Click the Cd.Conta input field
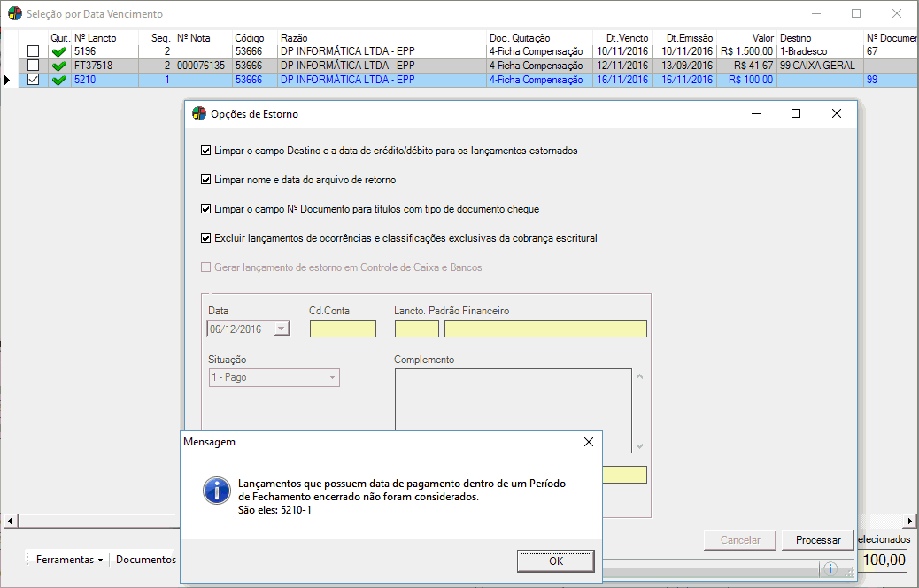This screenshot has height=588, width=919. pos(343,329)
